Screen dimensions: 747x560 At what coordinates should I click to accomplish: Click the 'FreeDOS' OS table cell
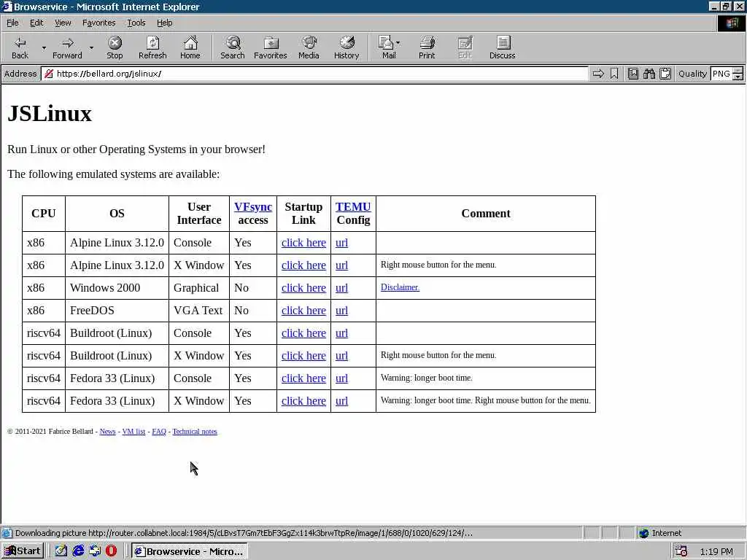[x=117, y=311]
